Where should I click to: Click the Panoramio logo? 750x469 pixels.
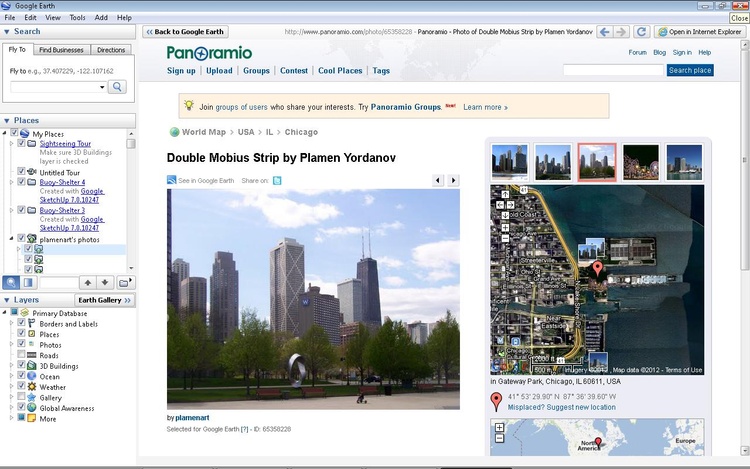(x=209, y=53)
